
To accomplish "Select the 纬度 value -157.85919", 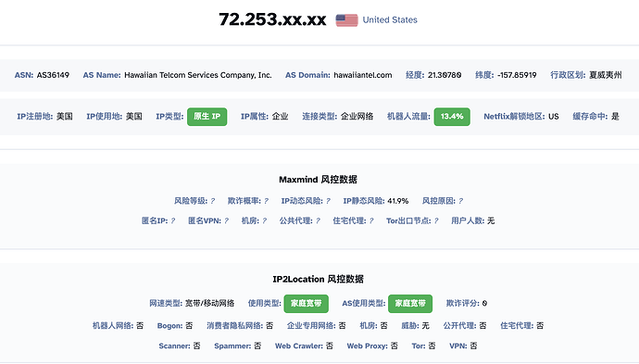I will pos(517,75).
